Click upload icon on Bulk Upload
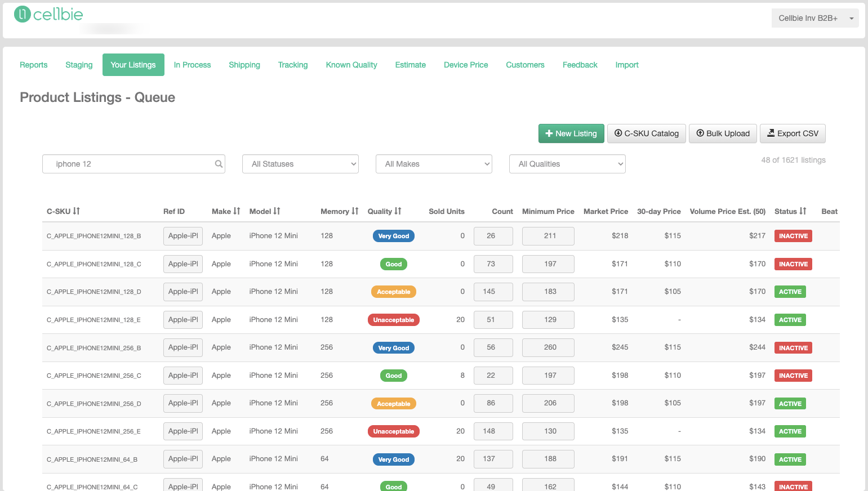 [700, 133]
